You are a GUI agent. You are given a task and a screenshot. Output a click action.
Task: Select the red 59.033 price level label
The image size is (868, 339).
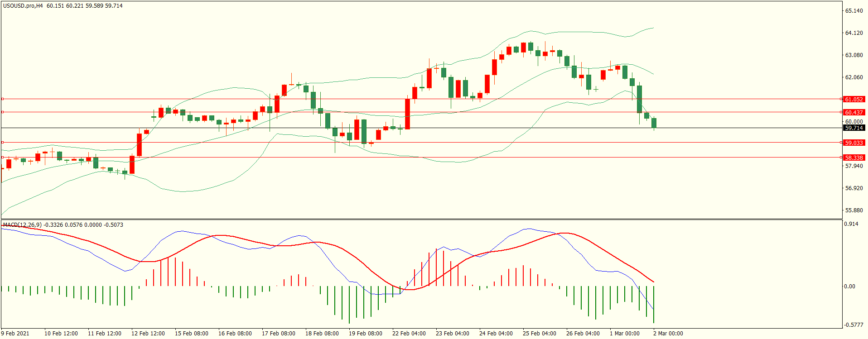[x=854, y=143]
